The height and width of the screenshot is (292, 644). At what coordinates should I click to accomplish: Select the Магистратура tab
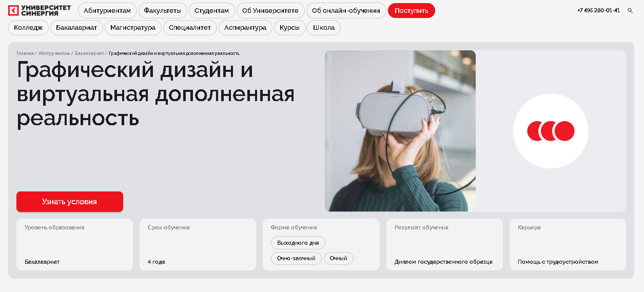click(133, 28)
